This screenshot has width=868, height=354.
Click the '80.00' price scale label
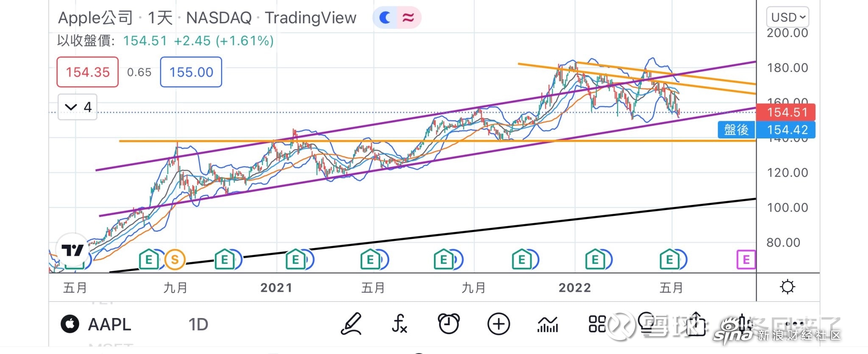(784, 243)
